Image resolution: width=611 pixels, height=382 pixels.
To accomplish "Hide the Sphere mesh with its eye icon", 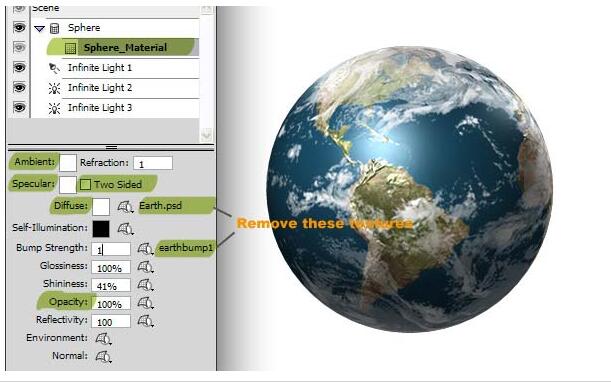I will pos(19,28).
